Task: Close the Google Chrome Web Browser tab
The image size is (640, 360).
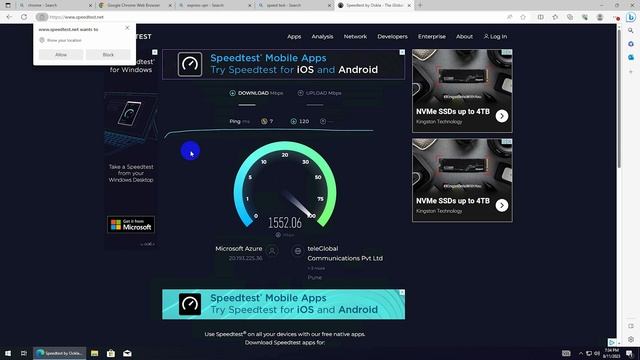Action: click(170, 5)
